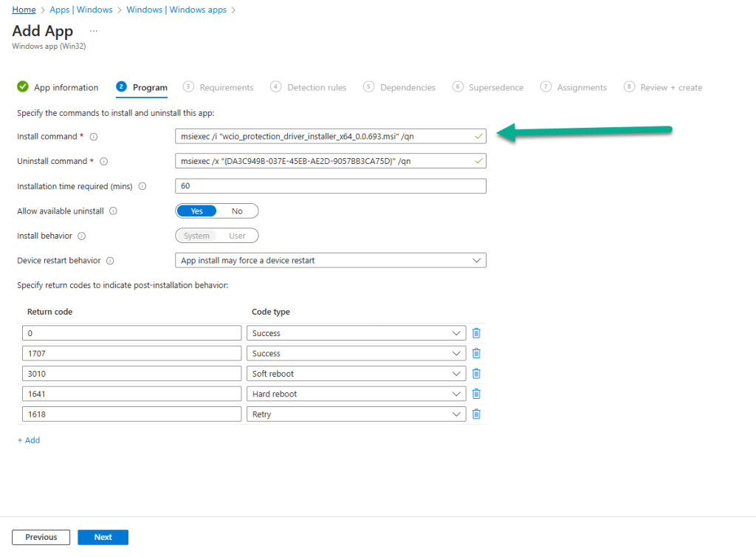This screenshot has width=756, height=557.
Task: Expand code type dropdown for return code 1618
Action: pos(356,414)
